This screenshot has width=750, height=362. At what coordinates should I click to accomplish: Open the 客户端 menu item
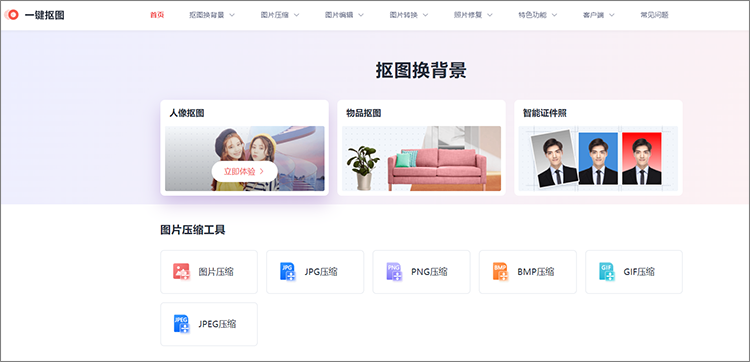click(593, 15)
